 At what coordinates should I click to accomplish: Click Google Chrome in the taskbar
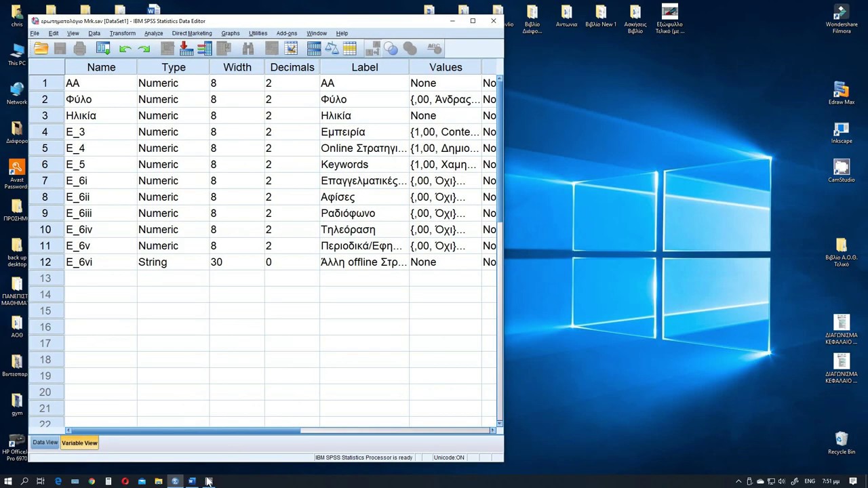point(92,481)
